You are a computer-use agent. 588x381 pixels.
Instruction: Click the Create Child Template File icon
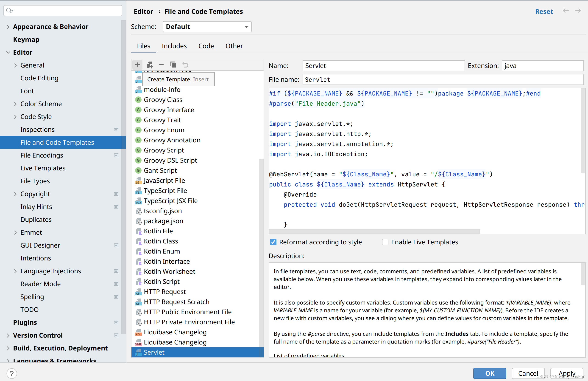click(x=150, y=65)
